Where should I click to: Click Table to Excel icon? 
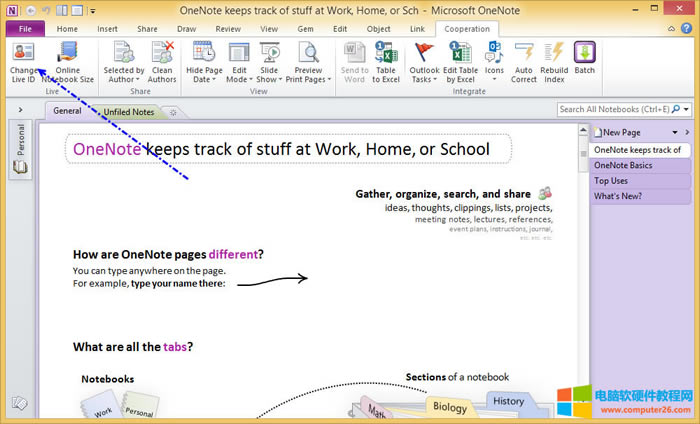coord(386,54)
